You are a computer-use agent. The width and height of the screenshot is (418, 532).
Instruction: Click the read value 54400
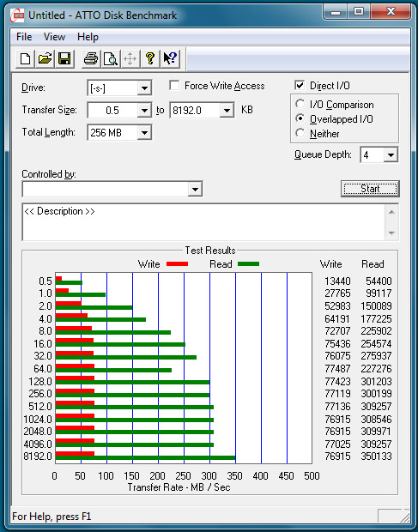[x=379, y=281]
